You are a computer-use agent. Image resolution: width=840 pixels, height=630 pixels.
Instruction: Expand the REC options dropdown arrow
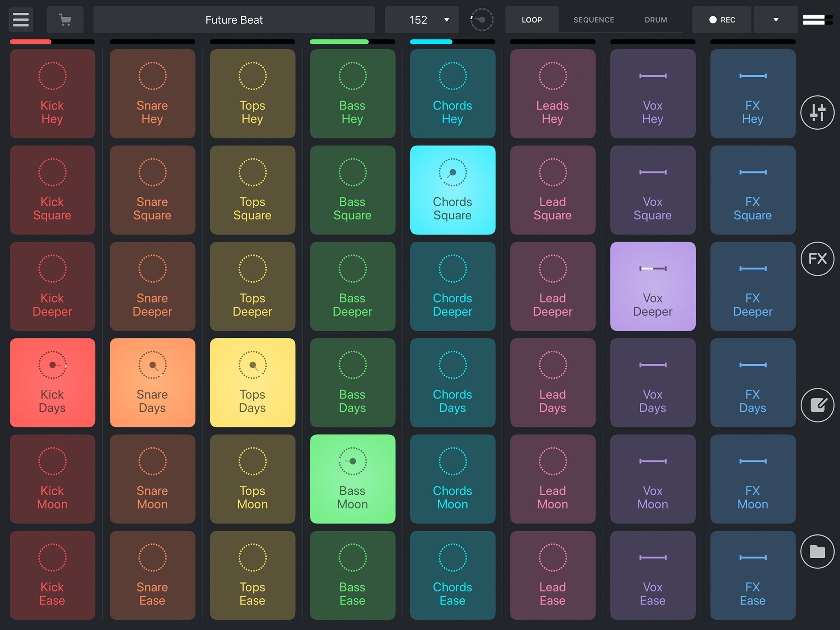click(x=775, y=19)
